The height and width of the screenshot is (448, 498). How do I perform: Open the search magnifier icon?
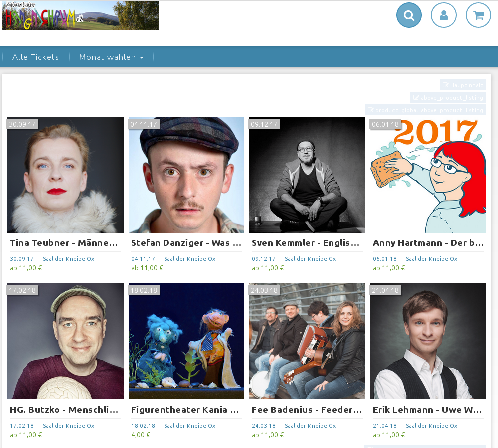pos(409,15)
